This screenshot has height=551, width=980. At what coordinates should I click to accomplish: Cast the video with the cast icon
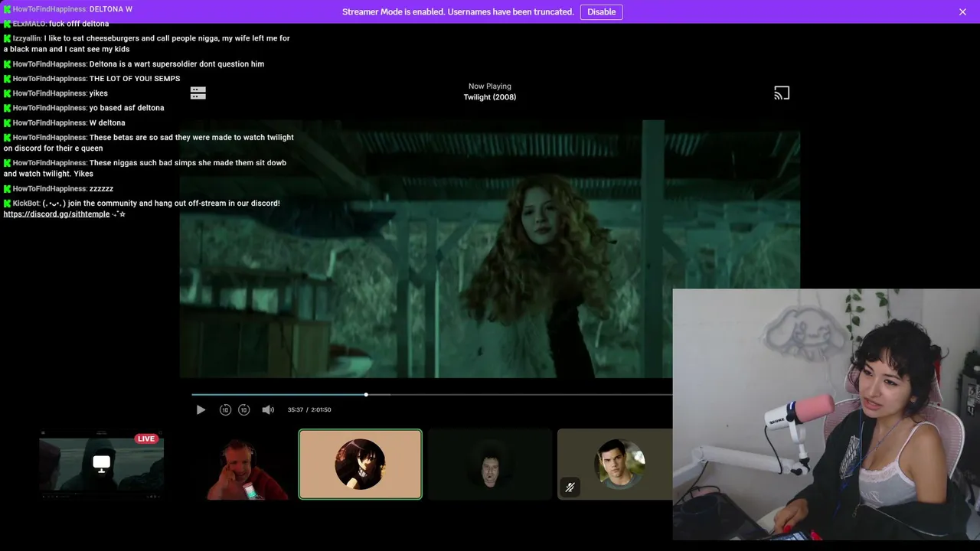782,93
